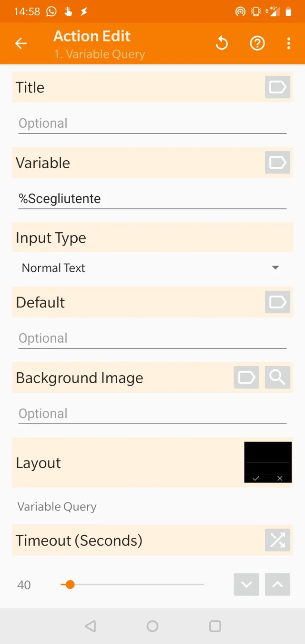Increase timeout with the up chevron
The image size is (305, 644).
tap(277, 584)
